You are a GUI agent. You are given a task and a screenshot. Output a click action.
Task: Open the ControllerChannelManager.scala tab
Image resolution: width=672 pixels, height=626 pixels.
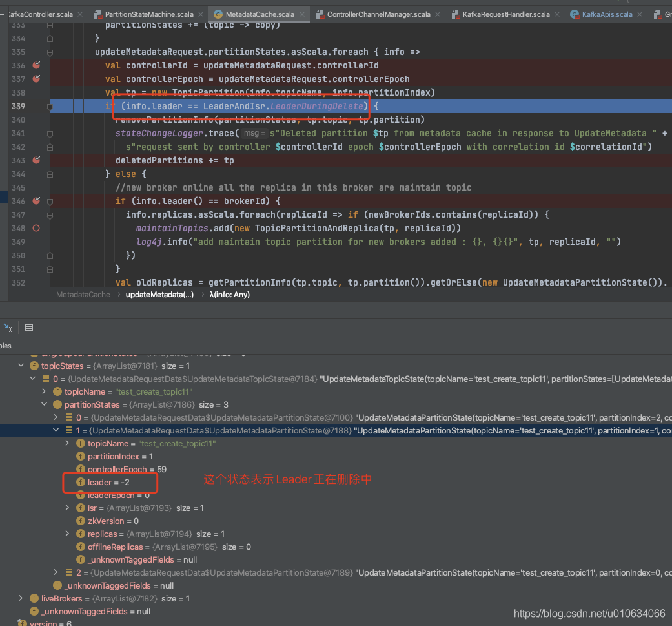pos(378,14)
